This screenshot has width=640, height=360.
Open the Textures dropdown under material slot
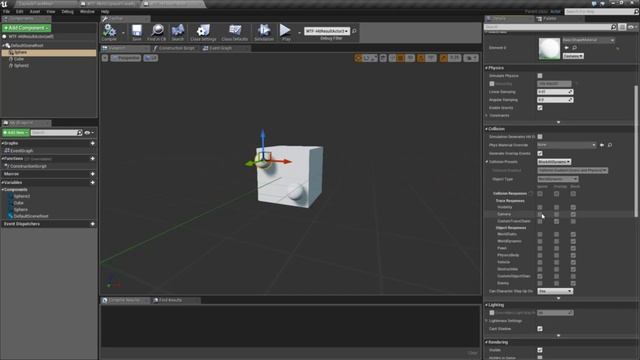coord(573,56)
